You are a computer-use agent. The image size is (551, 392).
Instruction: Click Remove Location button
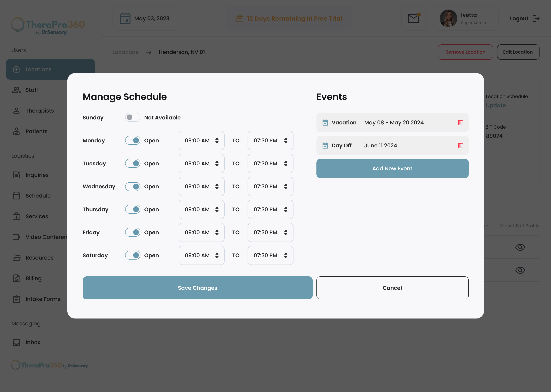(x=465, y=52)
